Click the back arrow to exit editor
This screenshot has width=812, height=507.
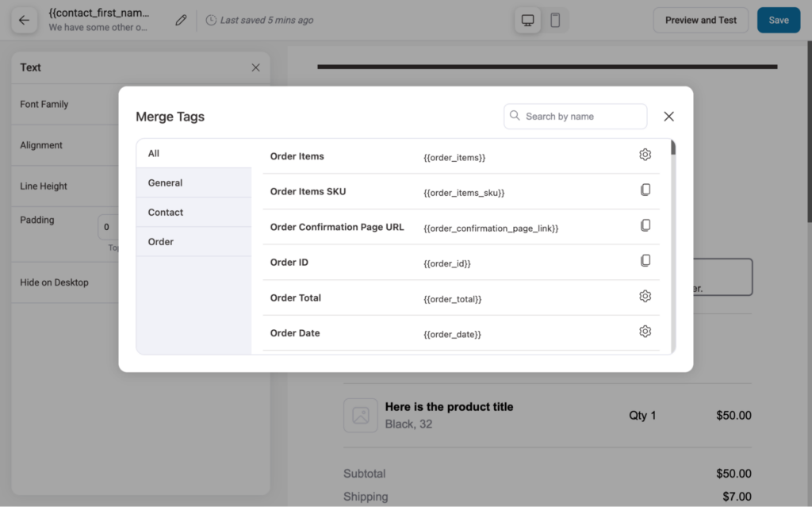[x=25, y=20]
